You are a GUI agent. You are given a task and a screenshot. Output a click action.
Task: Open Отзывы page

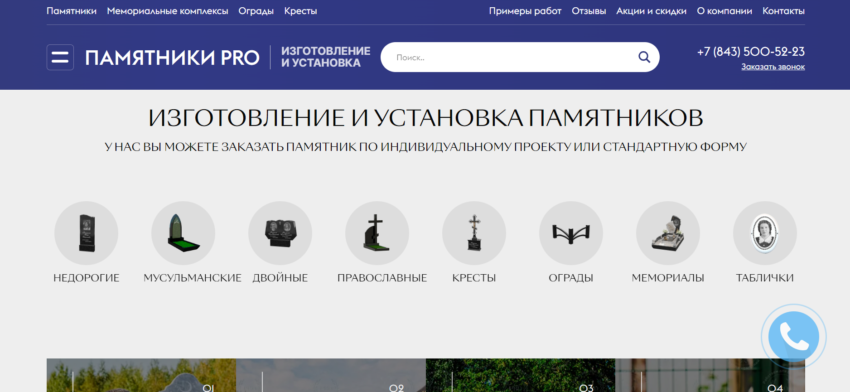pyautogui.click(x=589, y=11)
